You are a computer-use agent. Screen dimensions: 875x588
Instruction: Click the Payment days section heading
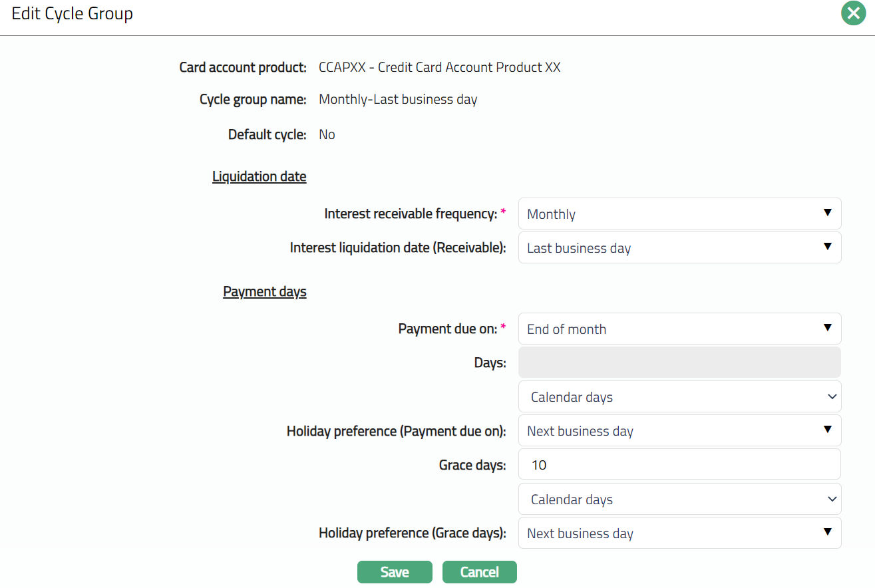pos(264,292)
